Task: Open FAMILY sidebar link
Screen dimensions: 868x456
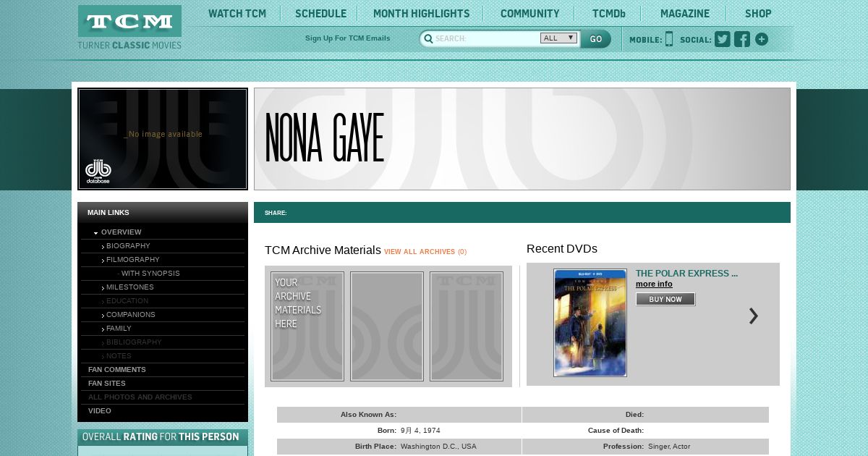Action: [119, 329]
